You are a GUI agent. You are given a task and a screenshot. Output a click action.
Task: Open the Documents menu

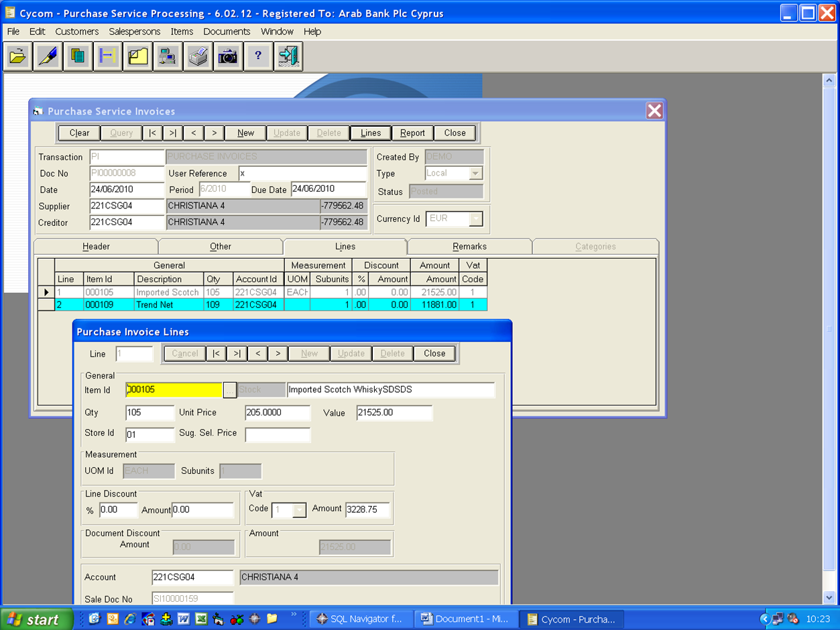pos(227,31)
